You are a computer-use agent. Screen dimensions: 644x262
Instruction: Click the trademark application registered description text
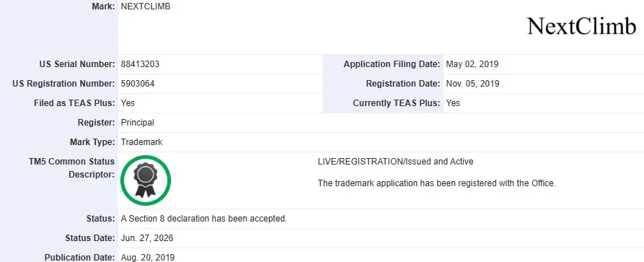point(436,183)
